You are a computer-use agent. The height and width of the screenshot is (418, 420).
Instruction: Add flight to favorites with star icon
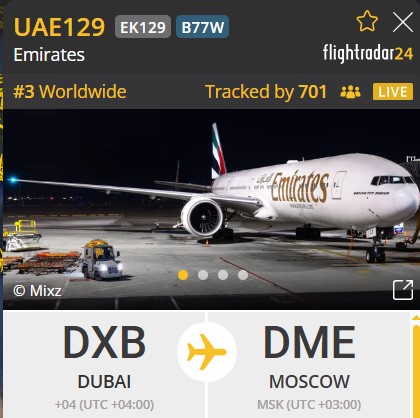click(367, 21)
